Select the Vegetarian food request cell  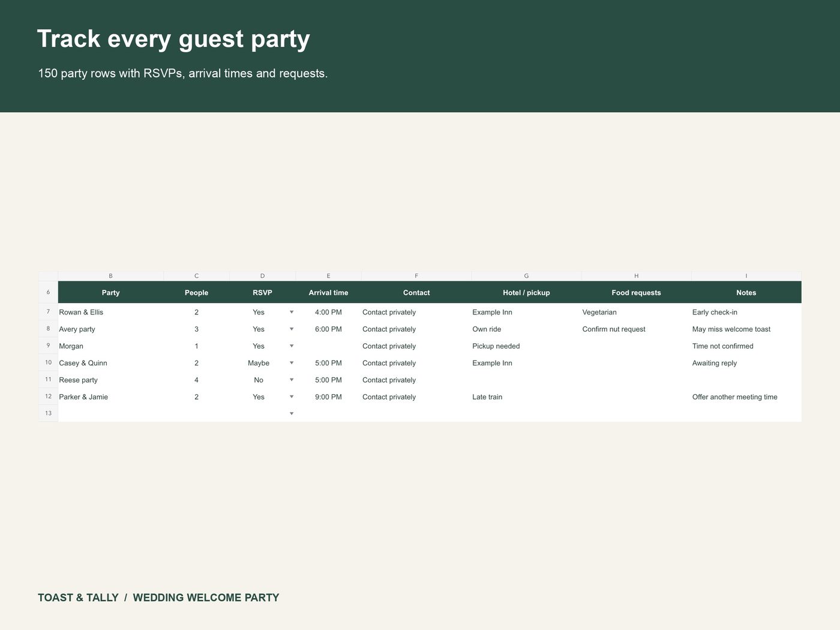636,312
